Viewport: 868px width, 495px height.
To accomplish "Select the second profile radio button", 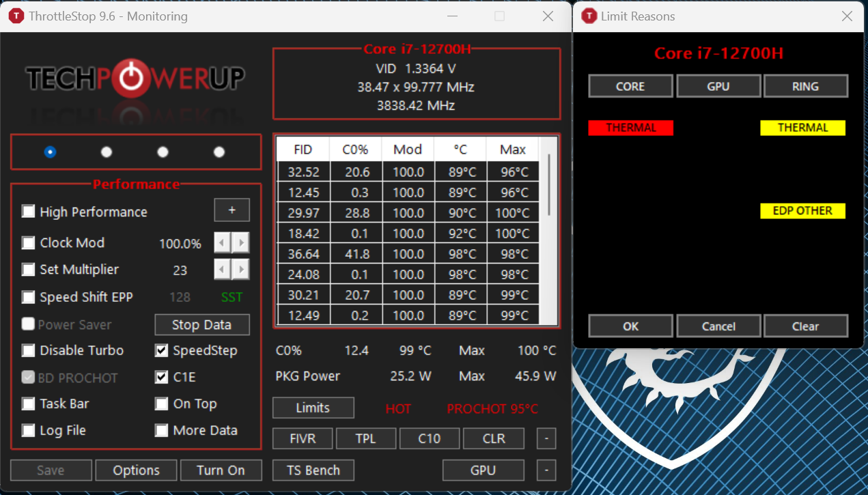I will [x=107, y=152].
